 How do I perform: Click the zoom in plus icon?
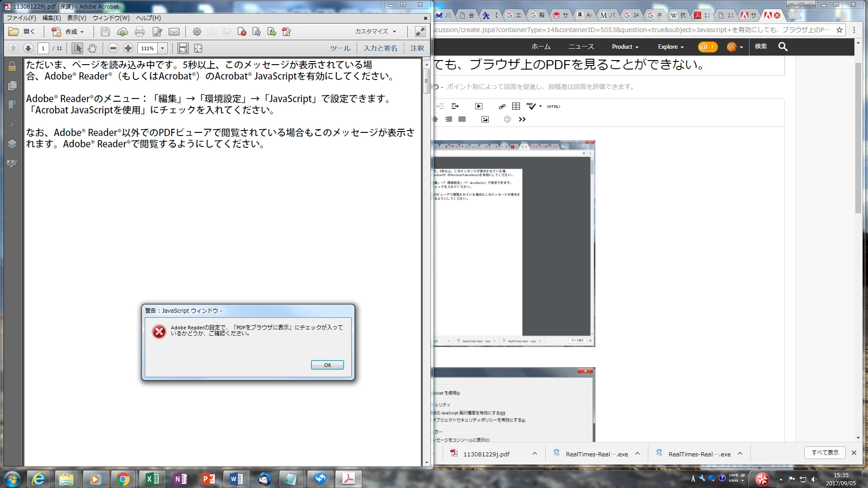click(x=128, y=48)
